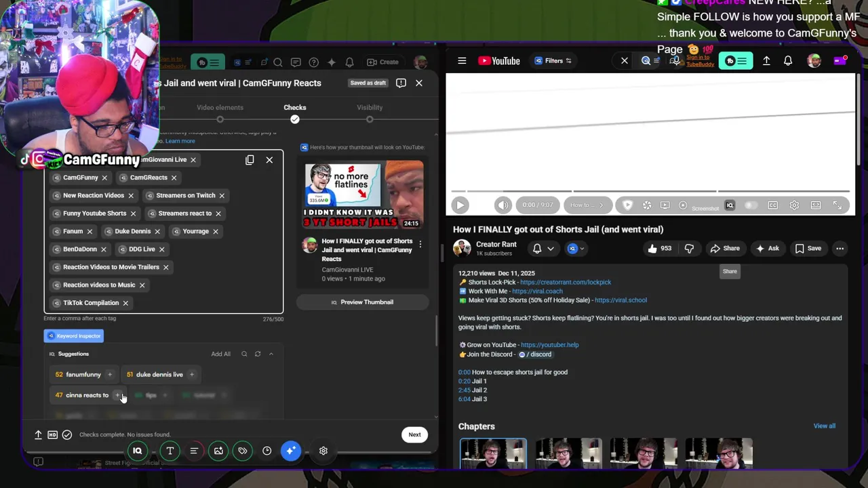Expand the 'How to...' chapter chevron in player
Viewport: 868px width, 488px height.
click(601, 205)
